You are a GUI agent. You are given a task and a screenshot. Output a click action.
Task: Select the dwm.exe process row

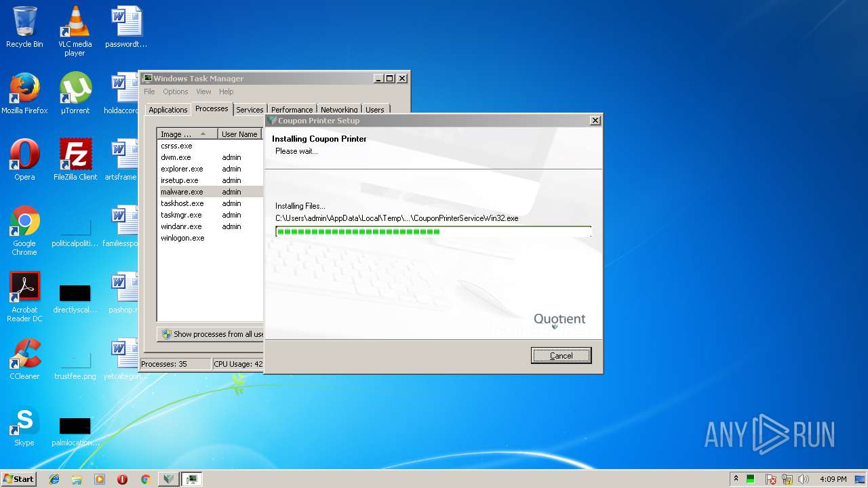(211, 157)
